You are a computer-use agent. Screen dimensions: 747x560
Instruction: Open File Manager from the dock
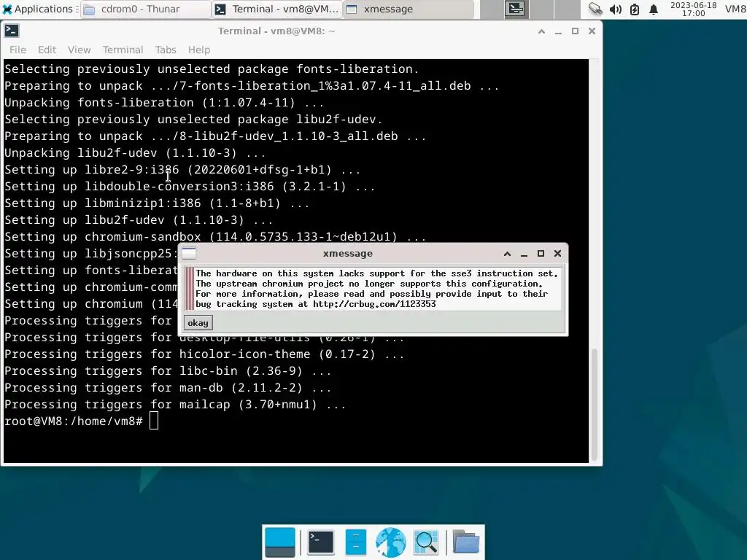click(x=355, y=542)
